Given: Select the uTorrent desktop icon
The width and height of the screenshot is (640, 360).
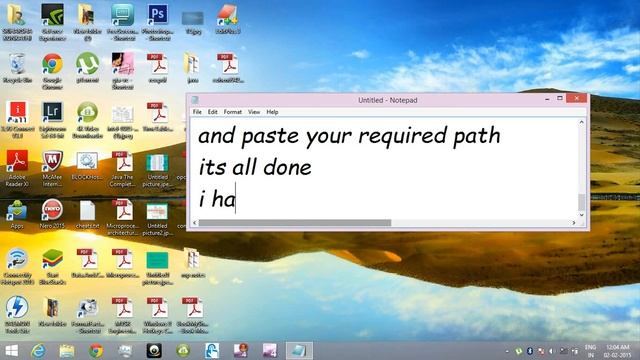Looking at the screenshot, I should pos(87,68).
